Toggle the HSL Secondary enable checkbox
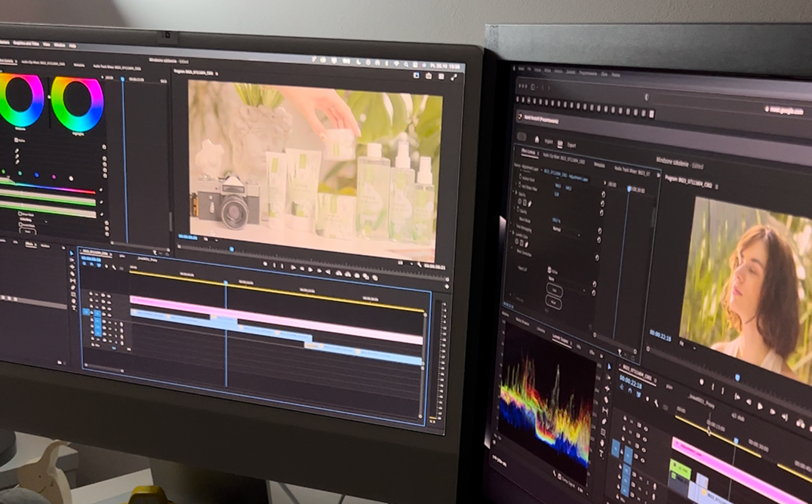Image resolution: width=812 pixels, height=504 pixels. click(x=16, y=140)
